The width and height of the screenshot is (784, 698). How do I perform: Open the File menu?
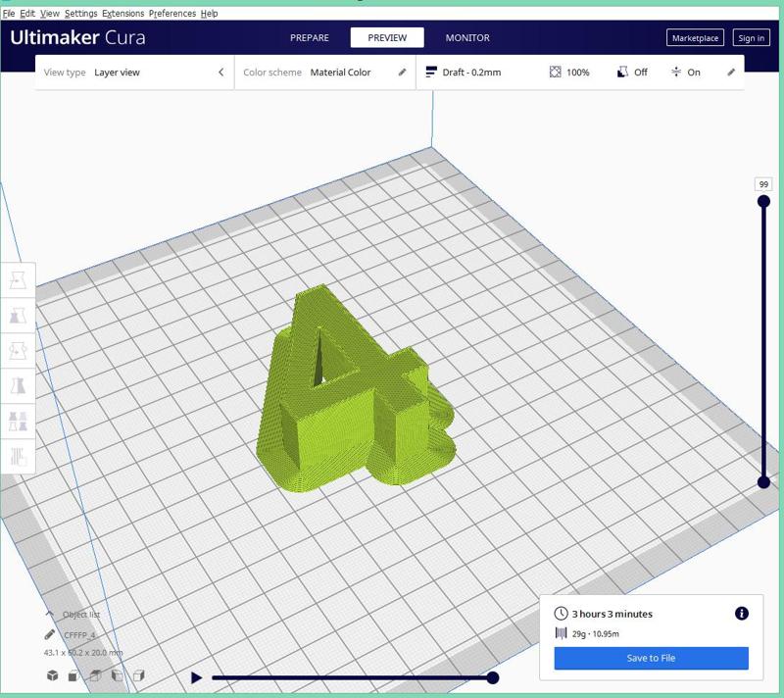pyautogui.click(x=9, y=14)
